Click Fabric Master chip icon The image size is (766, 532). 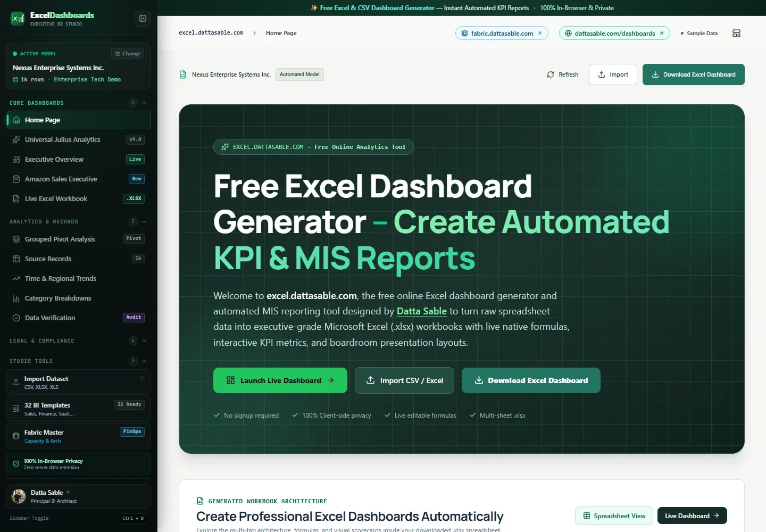coord(16,436)
